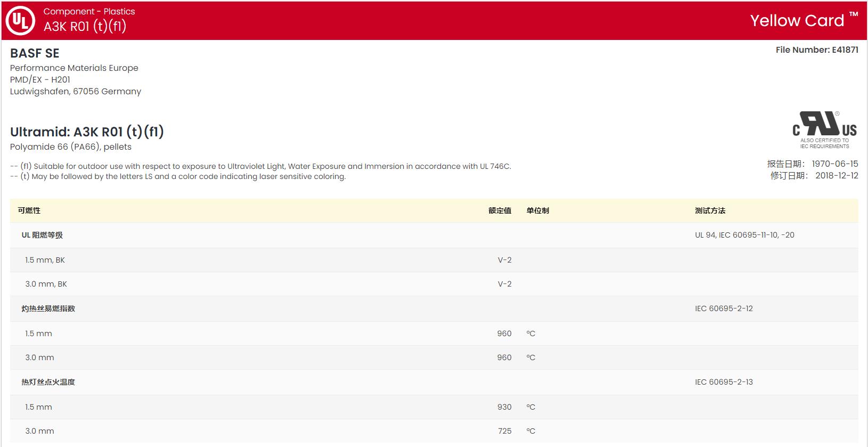
Task: Click the °C unit beside 930
Action: 531,407
